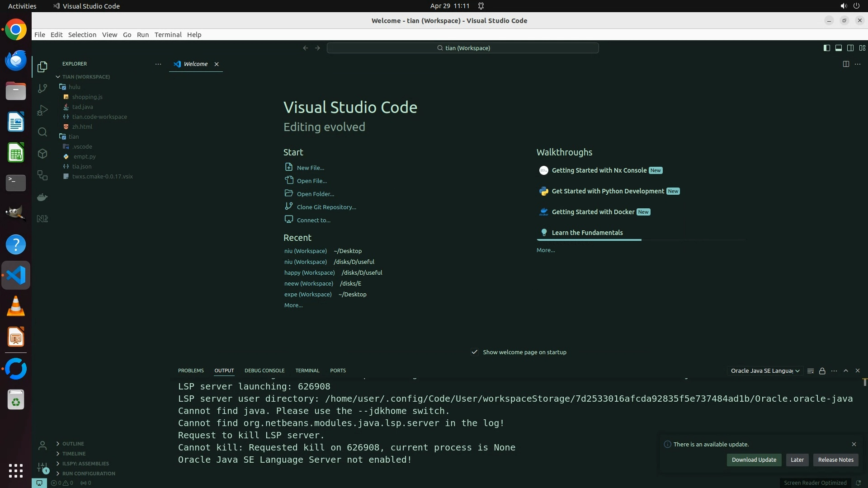This screenshot has width=868, height=488.
Task: Toggle output auto-scroll lock icon
Action: coord(822,371)
